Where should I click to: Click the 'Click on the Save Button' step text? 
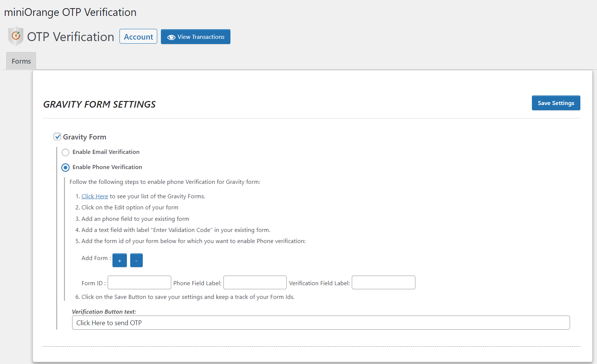[188, 297]
